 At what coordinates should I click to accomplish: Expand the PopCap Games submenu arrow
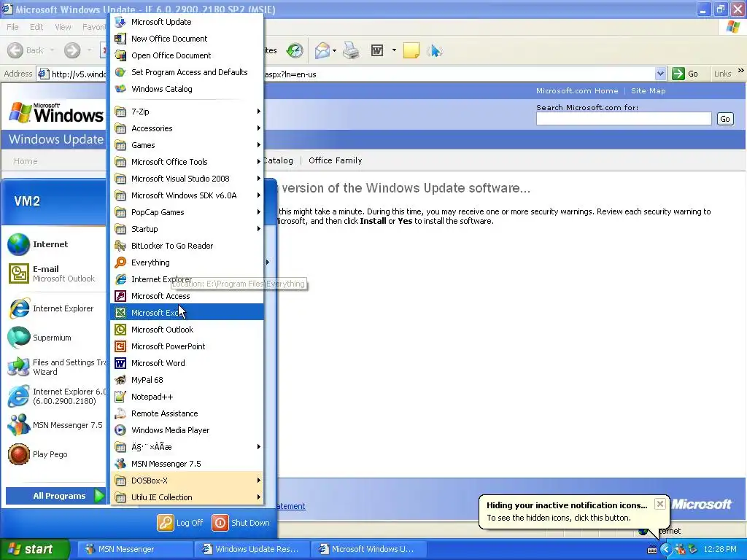259,212
